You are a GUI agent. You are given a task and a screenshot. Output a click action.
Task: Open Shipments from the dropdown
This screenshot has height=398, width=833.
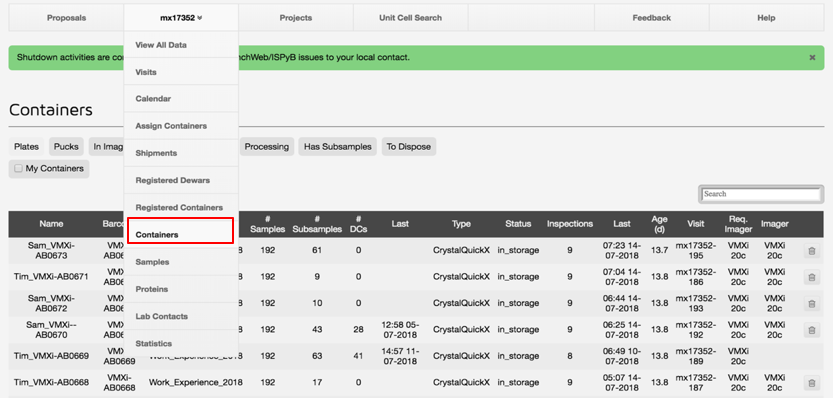click(x=181, y=153)
